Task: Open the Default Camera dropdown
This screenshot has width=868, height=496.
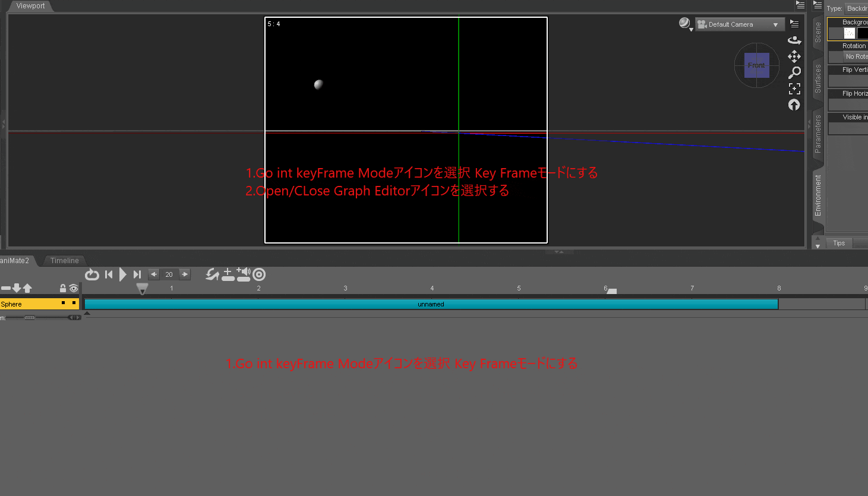Action: [739, 24]
